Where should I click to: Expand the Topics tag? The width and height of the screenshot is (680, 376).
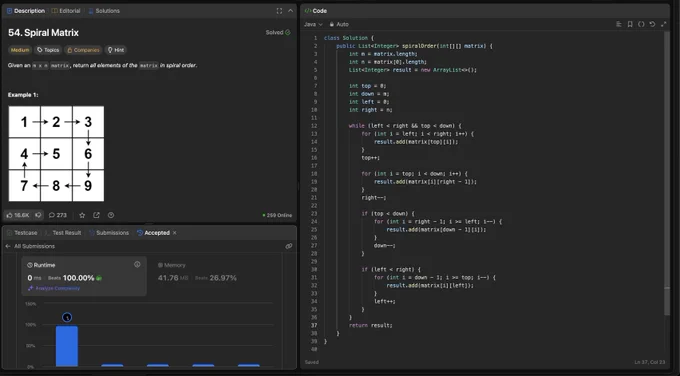[48, 50]
